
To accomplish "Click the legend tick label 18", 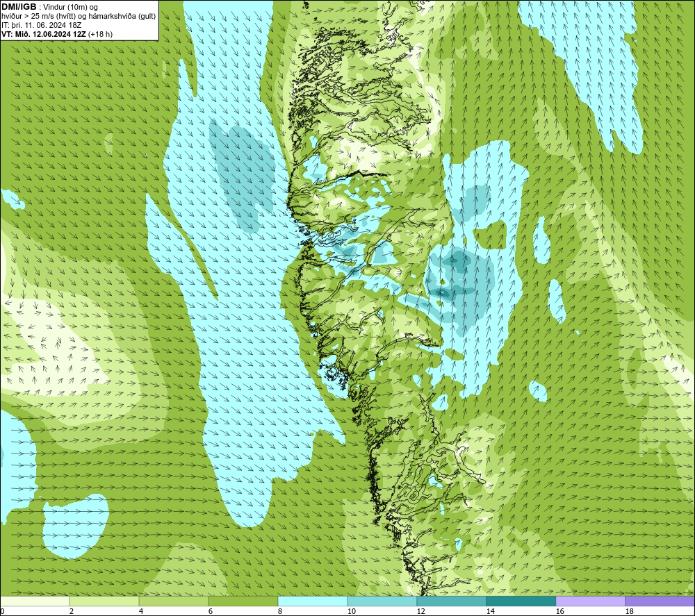I will coord(629,611).
